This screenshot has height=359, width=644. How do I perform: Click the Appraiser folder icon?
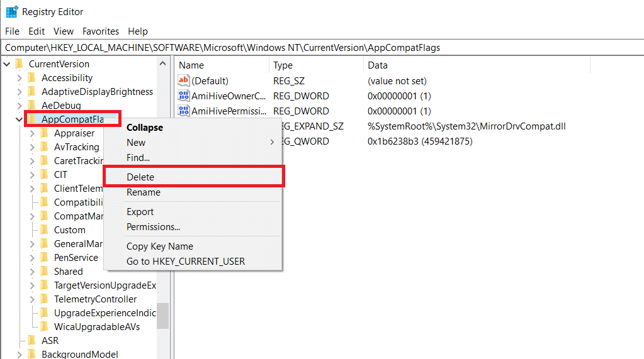pos(44,133)
